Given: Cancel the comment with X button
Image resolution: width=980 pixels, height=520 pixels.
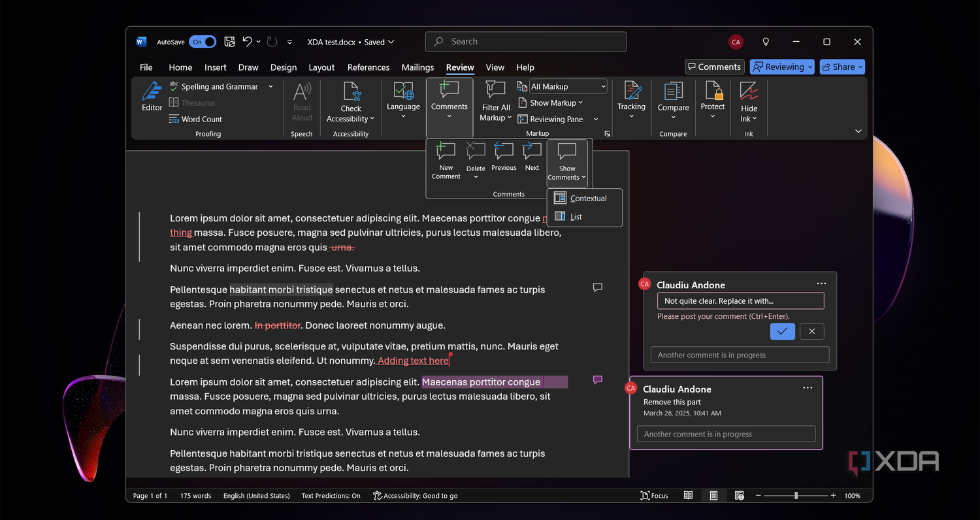Looking at the screenshot, I should [x=811, y=331].
